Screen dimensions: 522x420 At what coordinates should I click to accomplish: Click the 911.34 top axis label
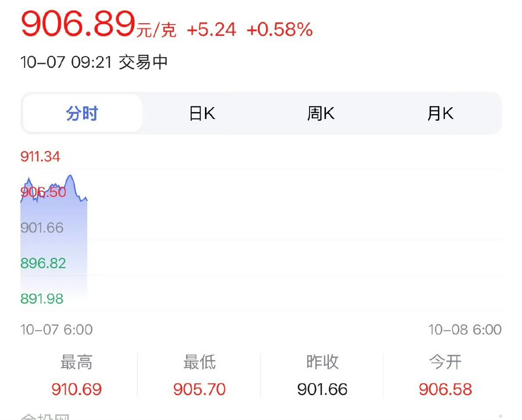pos(40,157)
